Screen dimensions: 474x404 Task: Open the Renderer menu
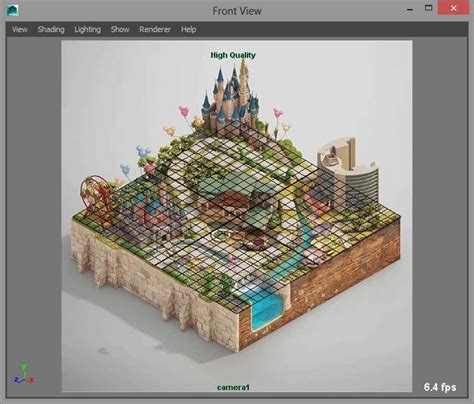155,29
